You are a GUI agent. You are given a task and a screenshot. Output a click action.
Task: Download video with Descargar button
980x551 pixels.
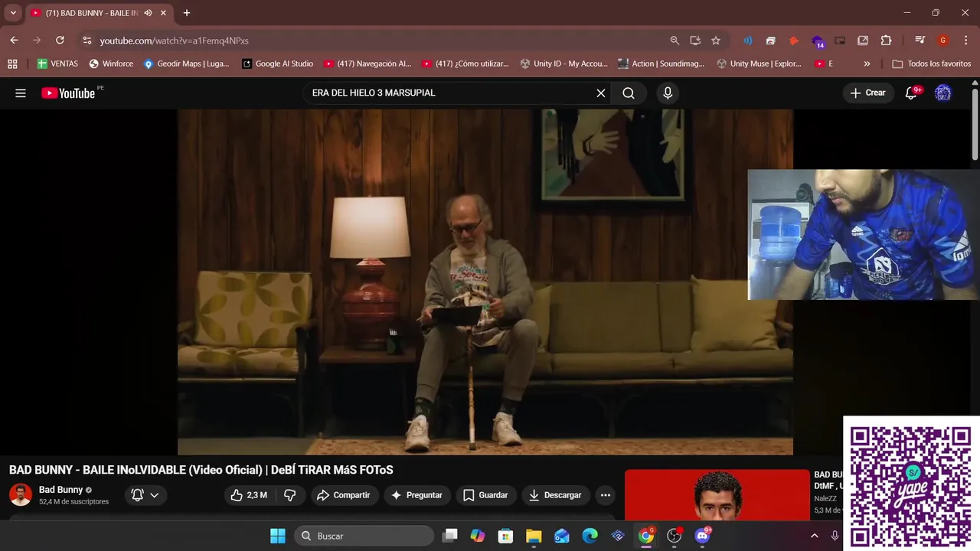556,495
